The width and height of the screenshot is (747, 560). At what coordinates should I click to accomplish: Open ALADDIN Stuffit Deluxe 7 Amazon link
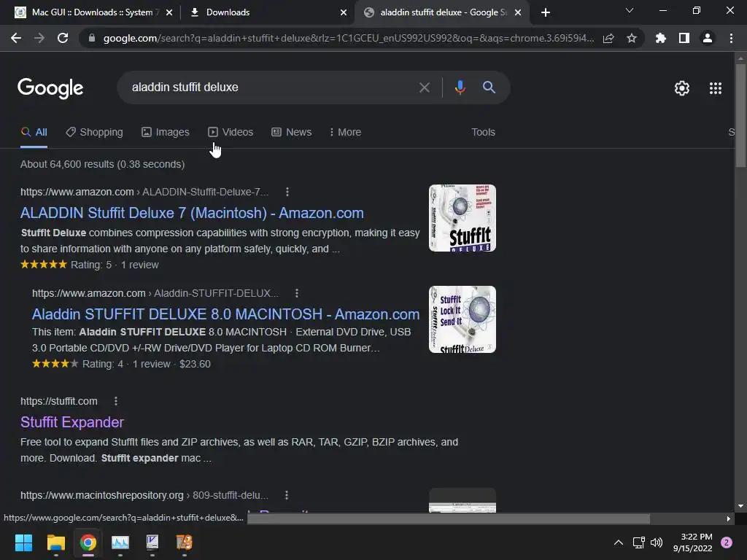192,213
